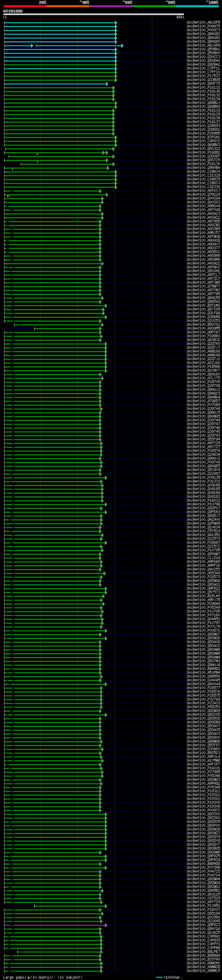Image resolution: width=222 pixels, height=980 pixels.
Task: Select the UniRef100_P16131 label
Action: (x=203, y=87)
